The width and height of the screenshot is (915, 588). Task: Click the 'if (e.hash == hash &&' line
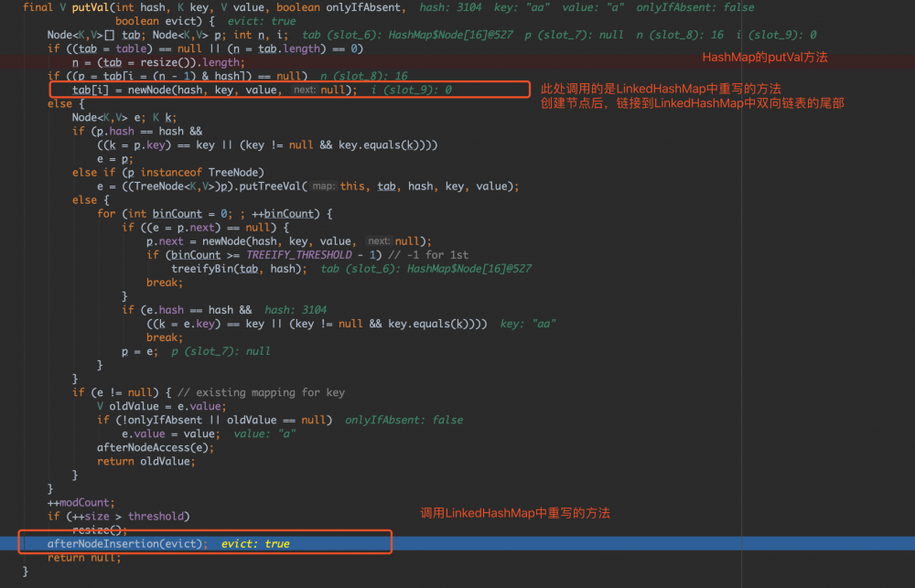coord(187,310)
